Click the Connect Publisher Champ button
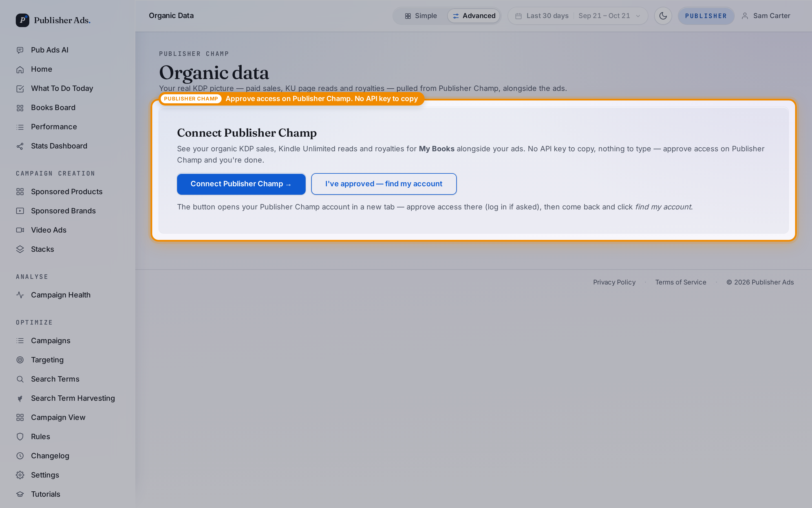The height and width of the screenshot is (508, 812). [241, 184]
